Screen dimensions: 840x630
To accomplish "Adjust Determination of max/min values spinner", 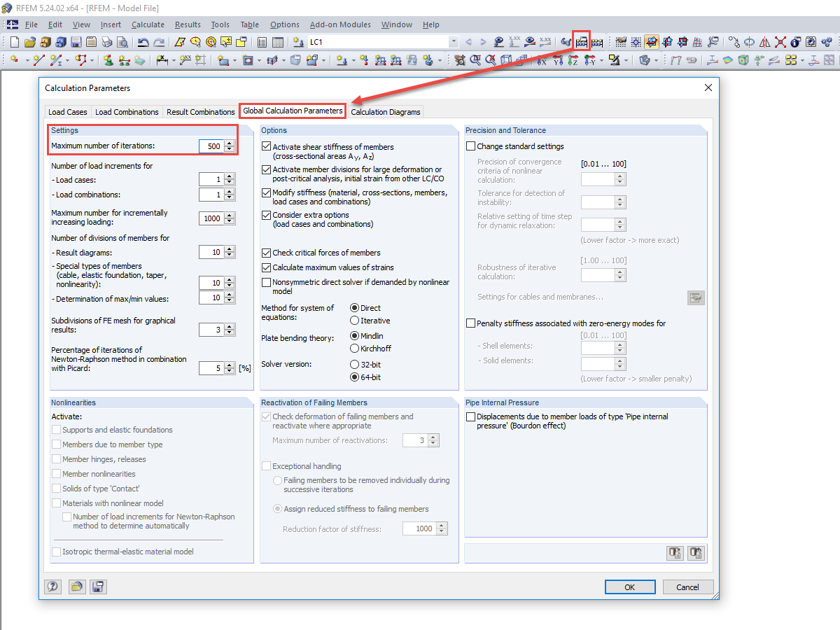I will 230,298.
